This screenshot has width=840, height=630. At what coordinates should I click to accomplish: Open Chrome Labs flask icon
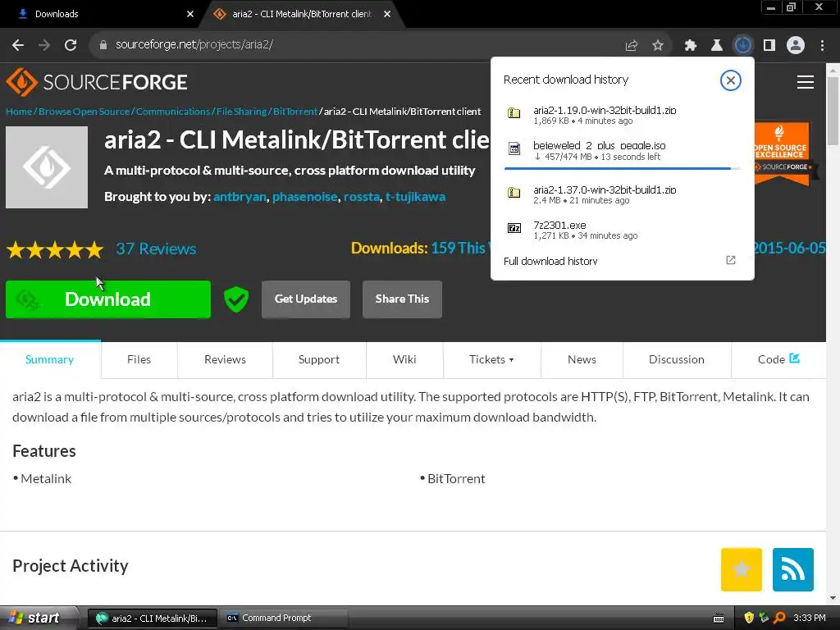point(716,46)
